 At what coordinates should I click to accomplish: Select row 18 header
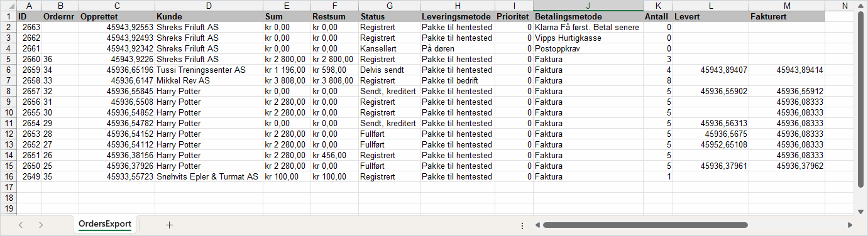pos(8,198)
